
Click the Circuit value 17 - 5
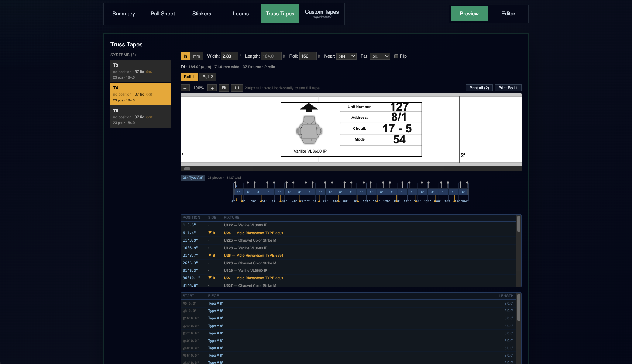pyautogui.click(x=397, y=128)
